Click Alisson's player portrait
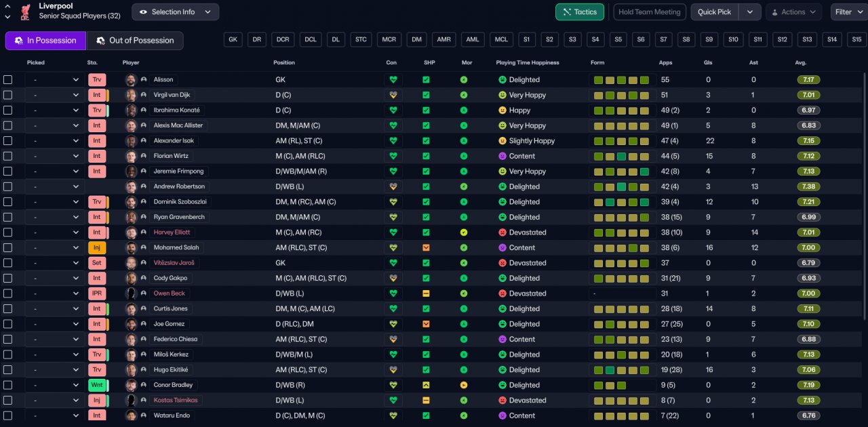Viewport: 868px width, 427px height. (131, 80)
